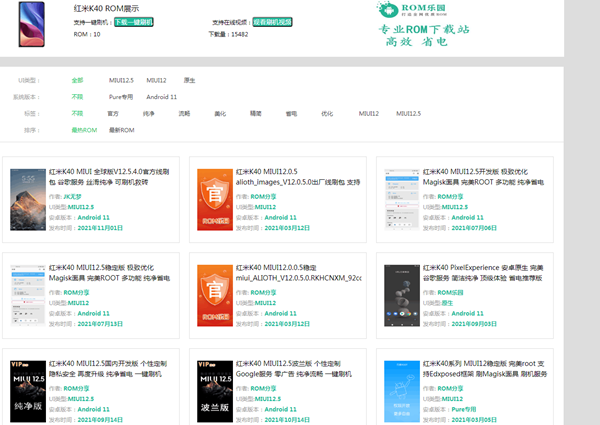Choose the 流畅 tag filter
This screenshot has height=425, width=600.
click(x=184, y=113)
